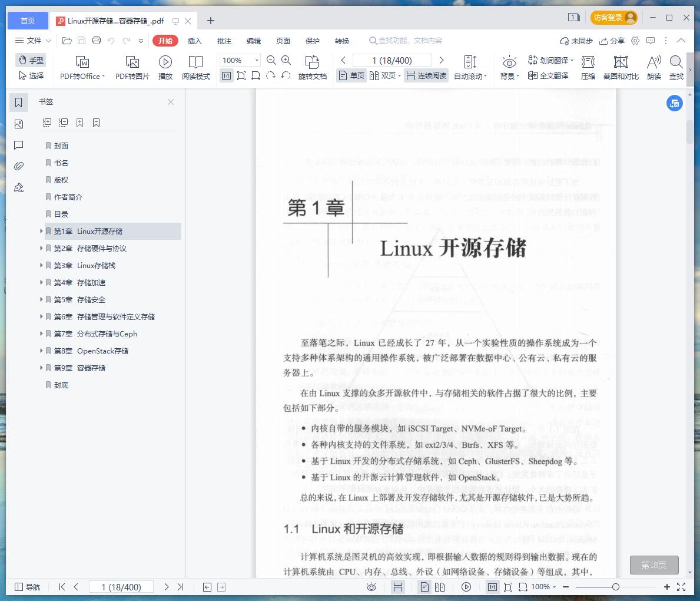
Task: Select 手型 hand tool mode
Action: [x=31, y=60]
